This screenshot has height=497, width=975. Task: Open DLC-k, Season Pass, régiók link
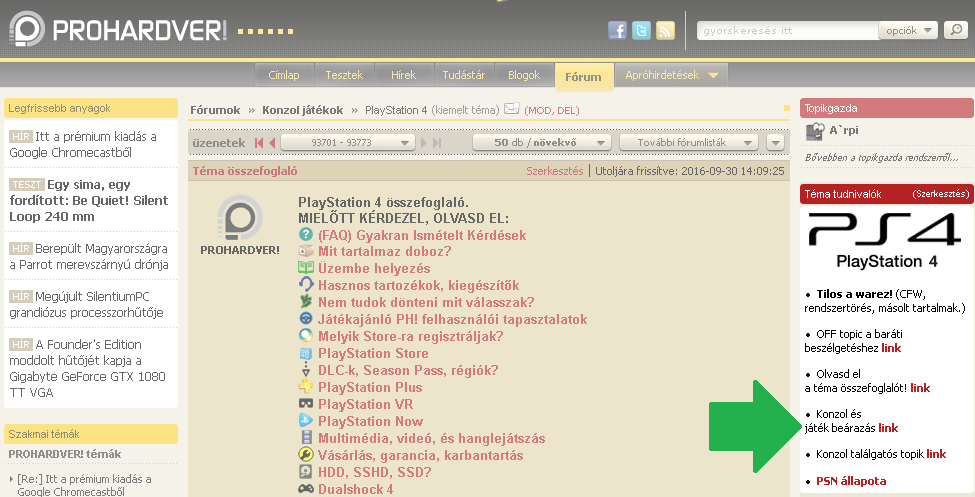[408, 370]
